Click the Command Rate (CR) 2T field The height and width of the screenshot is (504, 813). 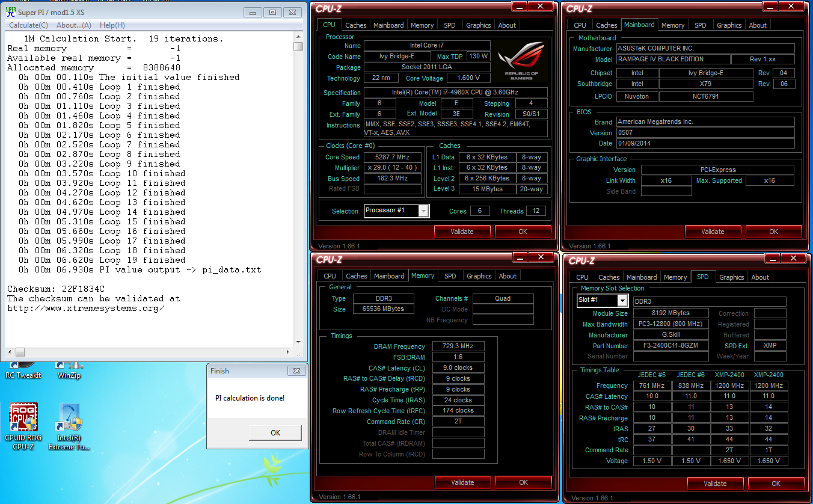pos(458,422)
